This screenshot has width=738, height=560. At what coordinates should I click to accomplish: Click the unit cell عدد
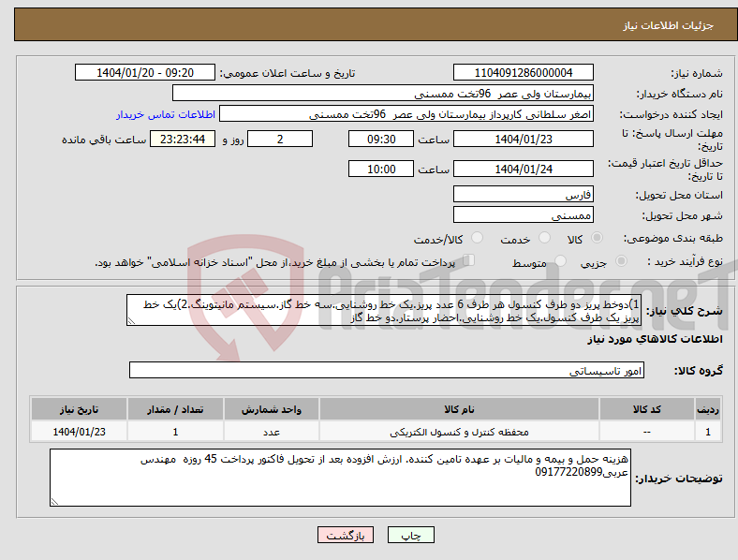click(272, 432)
